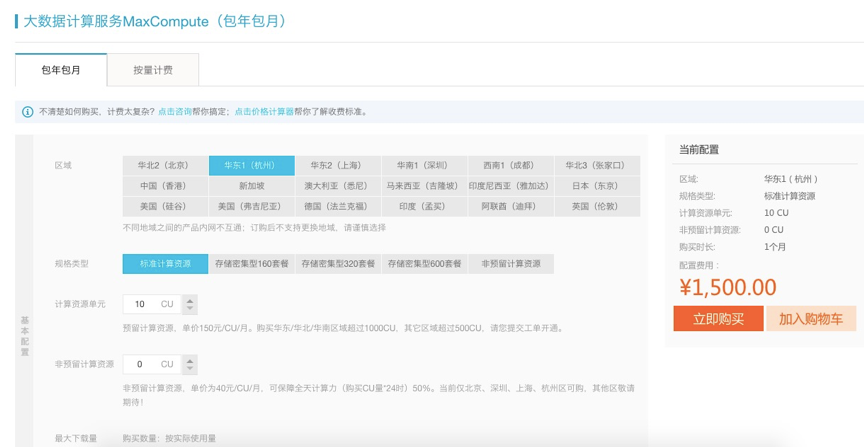Image resolution: width=864 pixels, height=447 pixels.
Task: Decrease 非预留计算资源 with the down arrow
Action: (190, 369)
